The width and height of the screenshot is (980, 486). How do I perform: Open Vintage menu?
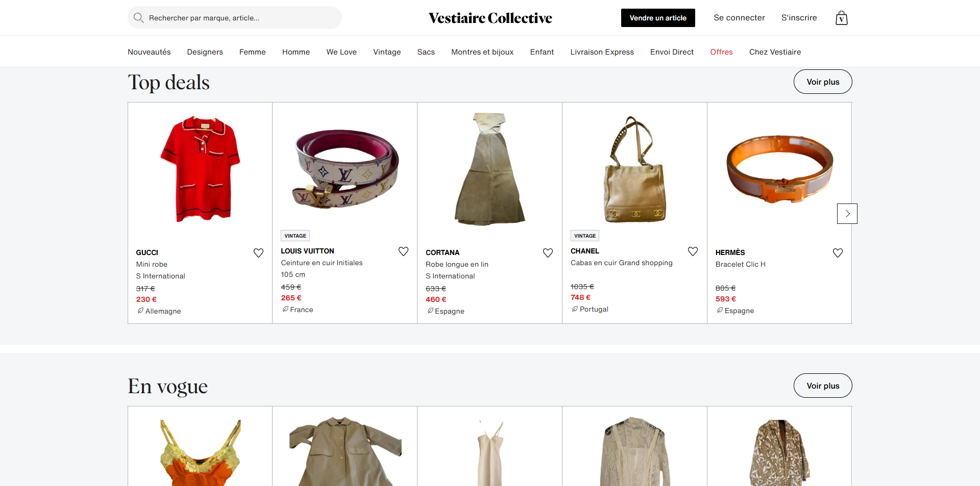pos(387,52)
